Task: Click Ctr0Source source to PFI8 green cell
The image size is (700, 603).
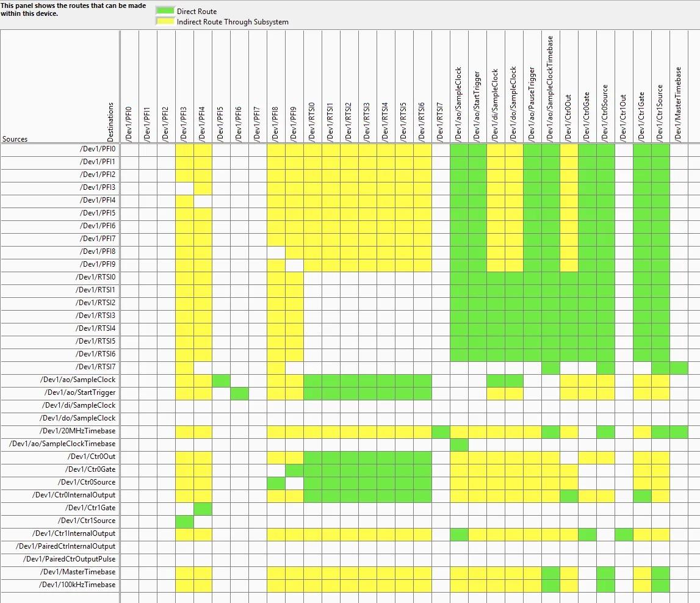Action: 276,482
